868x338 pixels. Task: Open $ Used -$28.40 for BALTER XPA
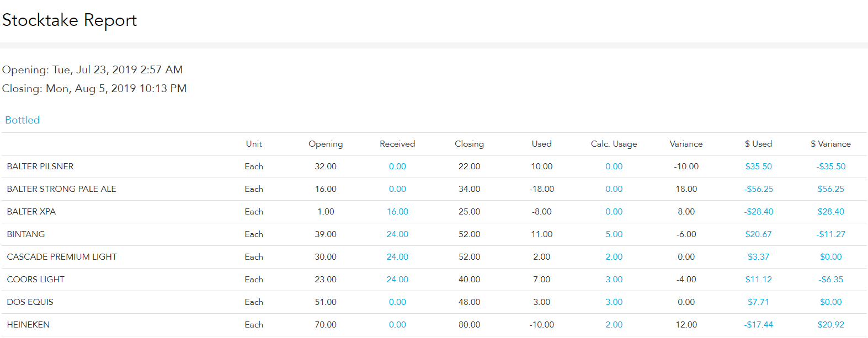[x=759, y=212]
